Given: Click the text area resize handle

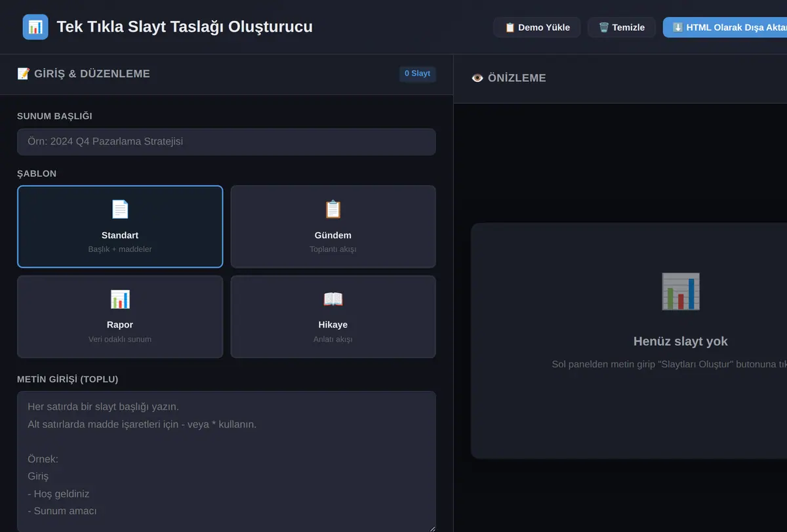Looking at the screenshot, I should (431, 527).
